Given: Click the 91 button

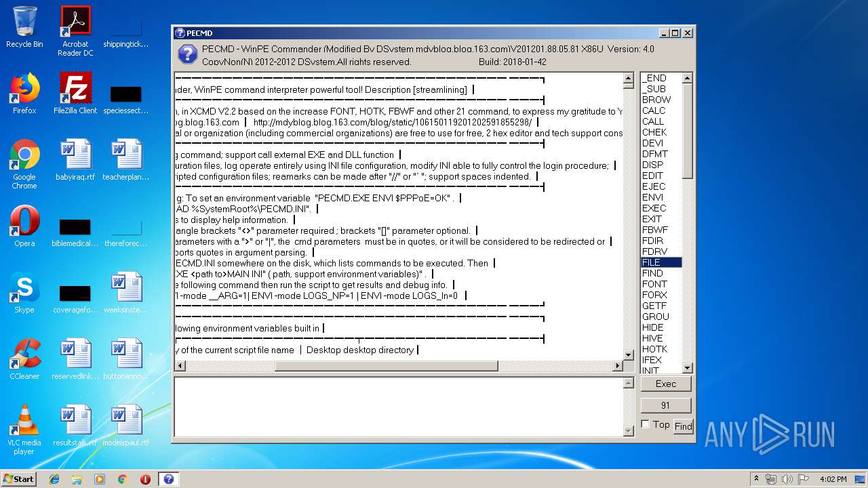Looking at the screenshot, I should pos(665,405).
